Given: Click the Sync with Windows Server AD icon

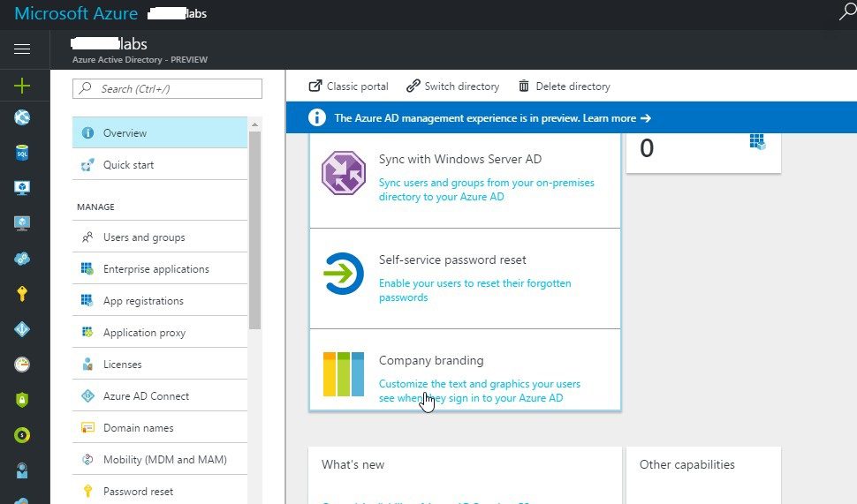Looking at the screenshot, I should [343, 172].
